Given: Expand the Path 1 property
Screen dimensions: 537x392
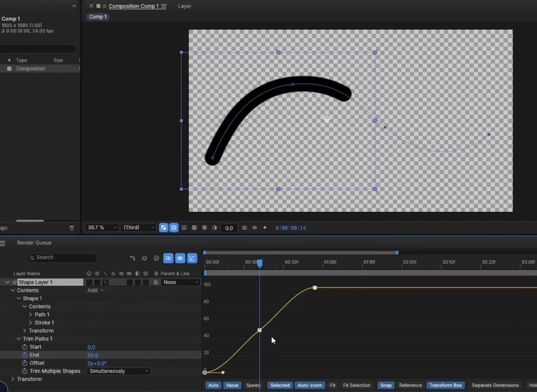Looking at the screenshot, I should 30,314.
